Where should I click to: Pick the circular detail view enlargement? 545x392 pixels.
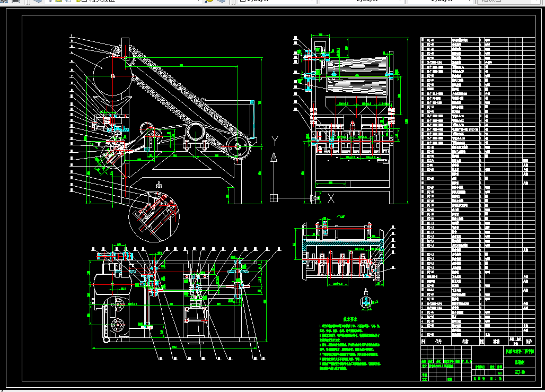tap(154, 217)
